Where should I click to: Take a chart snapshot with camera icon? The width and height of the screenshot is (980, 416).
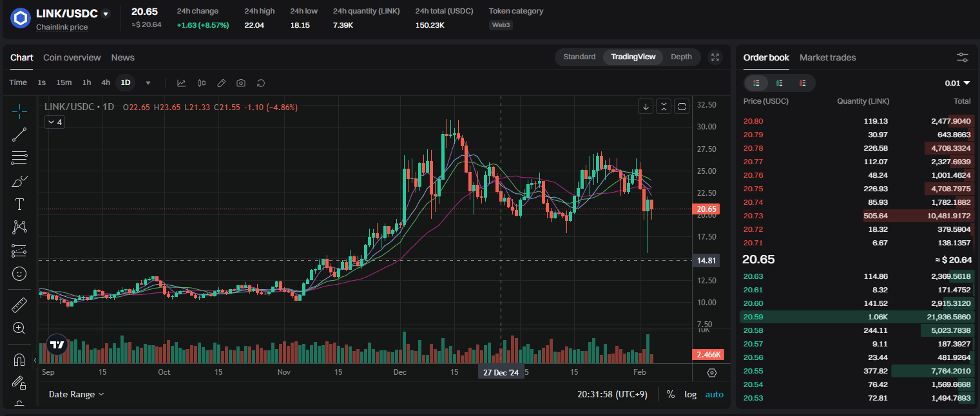click(240, 82)
